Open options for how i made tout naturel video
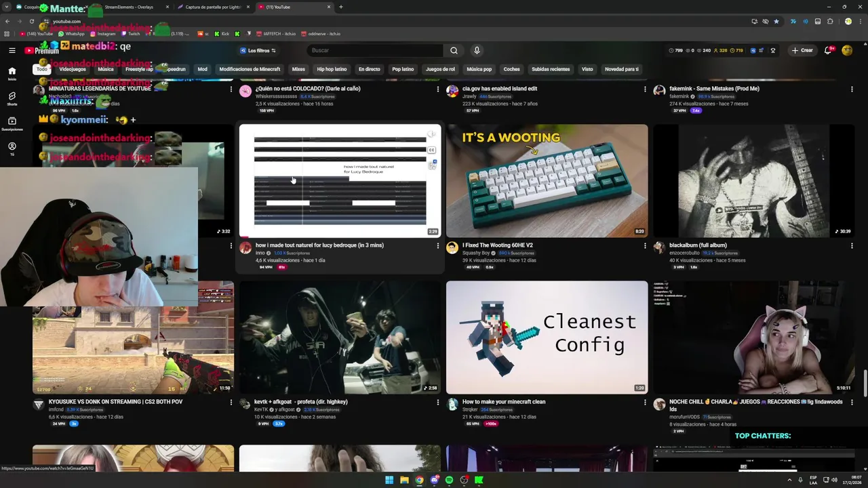Screen dimensions: 868x488 coord(437,245)
